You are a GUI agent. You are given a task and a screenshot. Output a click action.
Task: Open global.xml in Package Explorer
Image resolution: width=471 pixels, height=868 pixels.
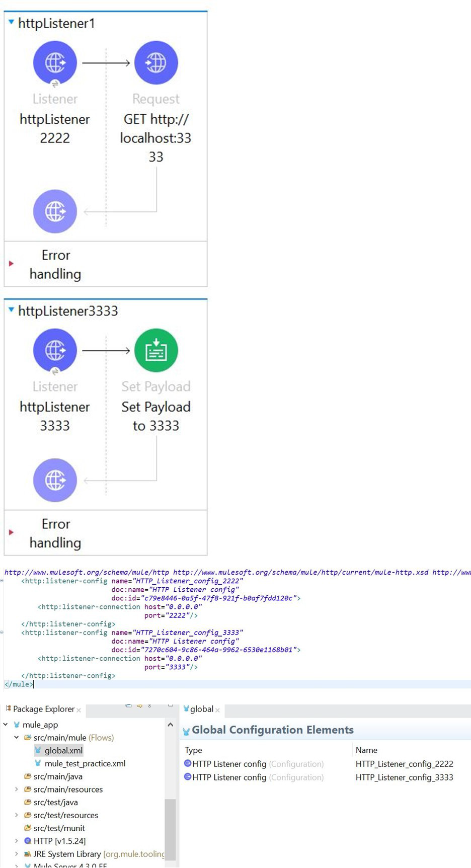click(63, 750)
